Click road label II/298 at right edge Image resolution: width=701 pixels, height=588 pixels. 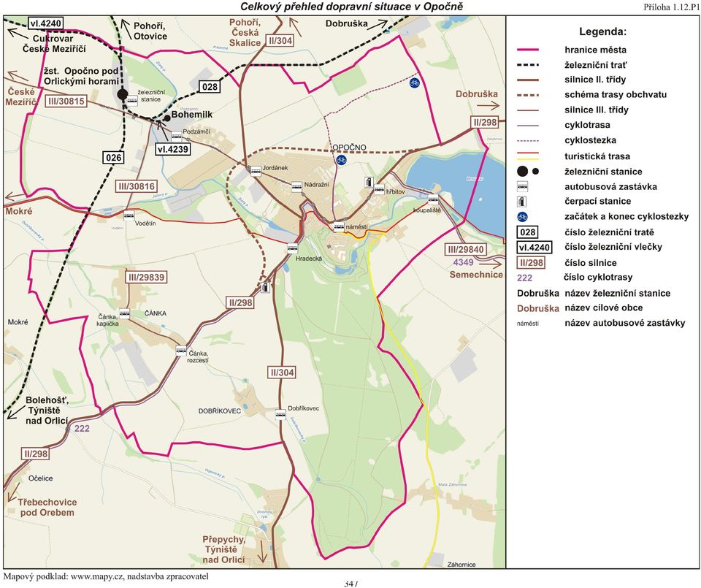(x=486, y=122)
